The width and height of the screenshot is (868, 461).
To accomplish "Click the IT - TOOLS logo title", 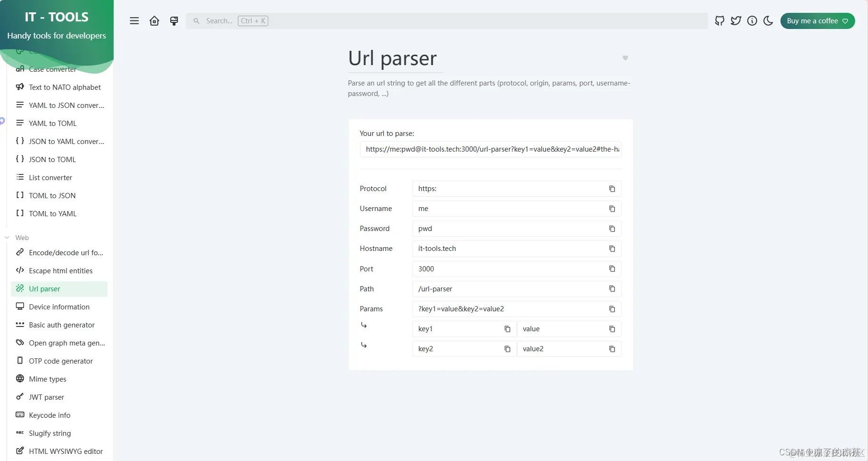I will tap(57, 17).
